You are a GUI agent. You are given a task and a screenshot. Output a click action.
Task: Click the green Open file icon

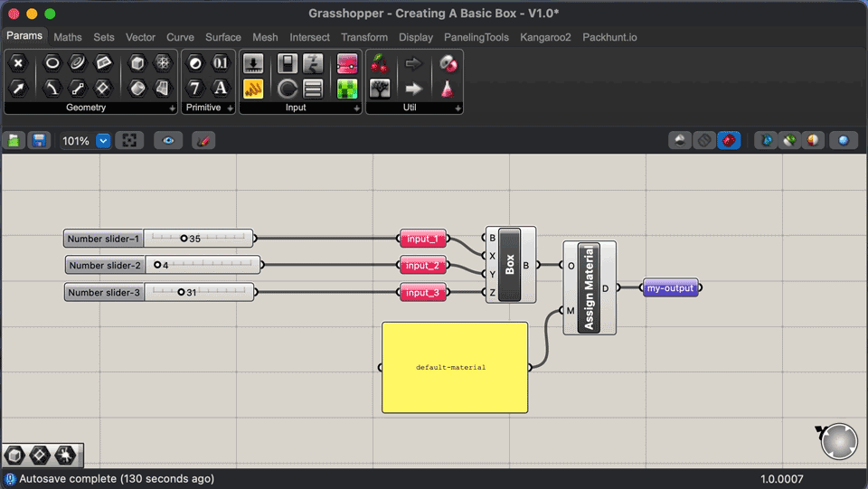14,140
